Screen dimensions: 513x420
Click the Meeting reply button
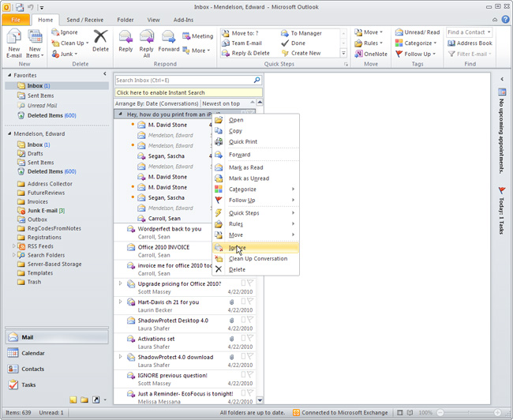(x=198, y=36)
